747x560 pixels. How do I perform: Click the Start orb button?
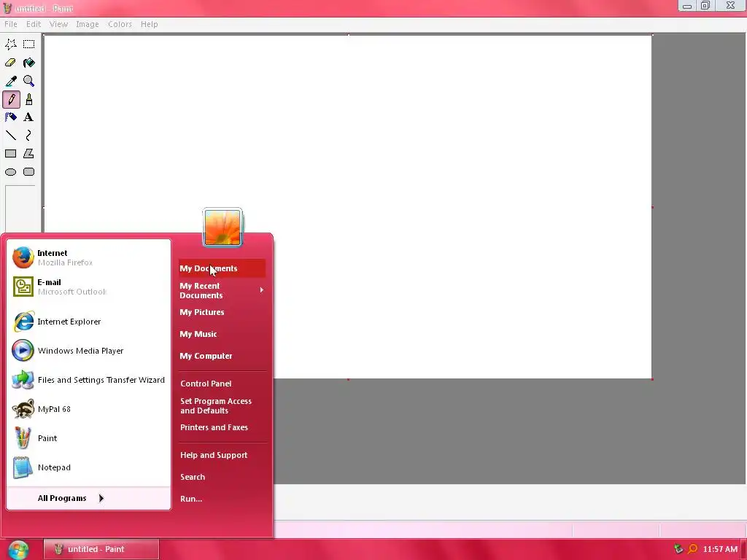(x=18, y=550)
